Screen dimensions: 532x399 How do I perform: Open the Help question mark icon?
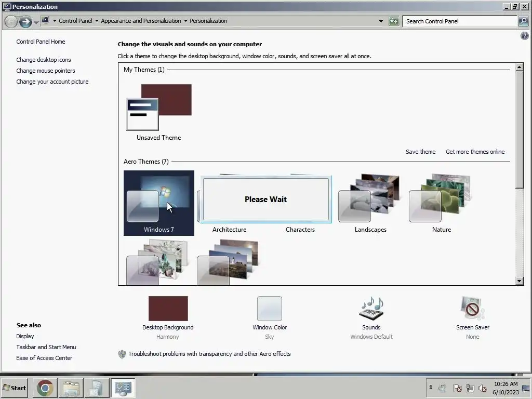(525, 36)
